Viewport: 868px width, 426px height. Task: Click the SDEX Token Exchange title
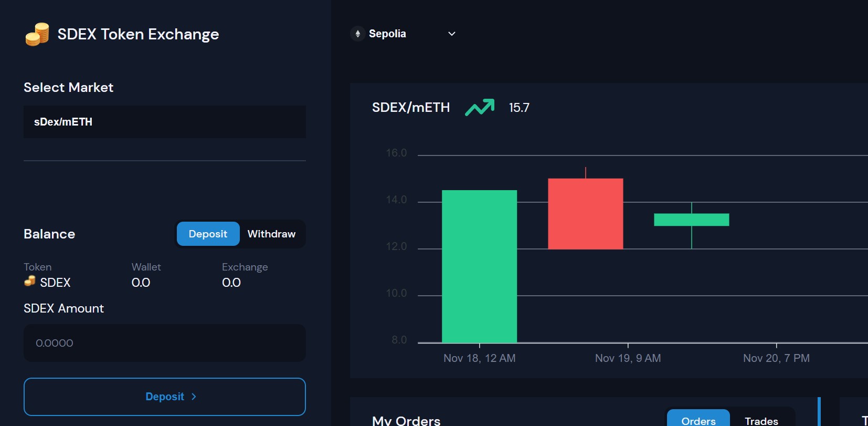(x=138, y=34)
